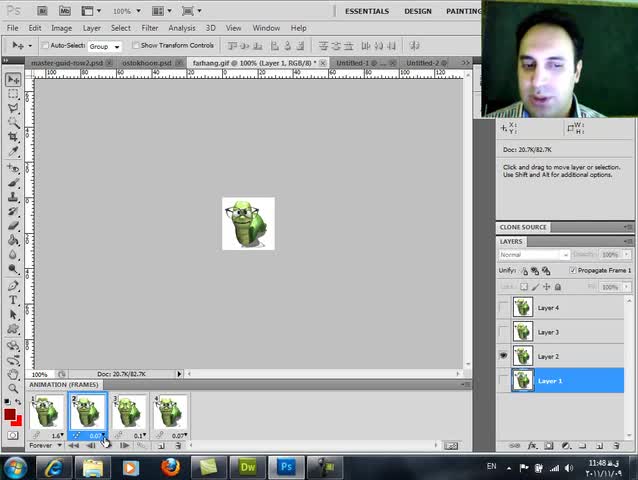
Task: Convert to timeline animation button
Action: point(451,446)
